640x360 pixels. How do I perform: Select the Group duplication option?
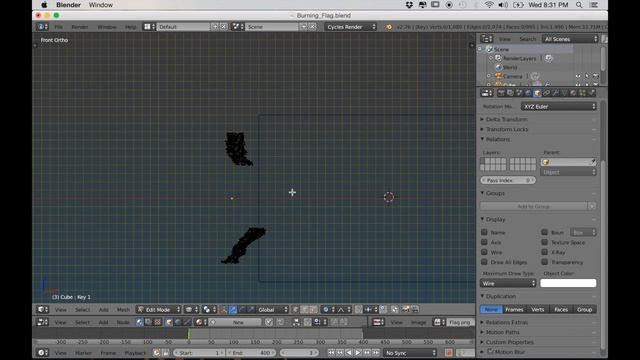point(584,309)
